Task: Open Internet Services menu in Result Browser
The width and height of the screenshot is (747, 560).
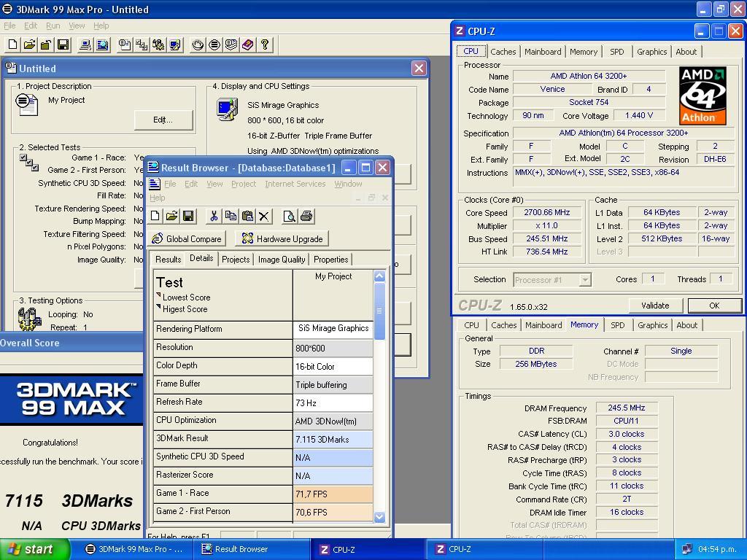Action: coord(295,184)
